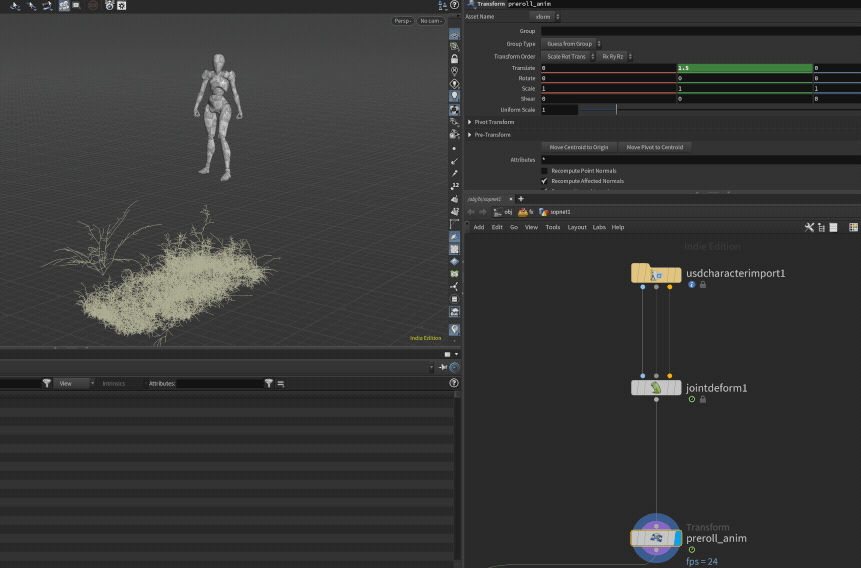Enable Recompute Point Normals checkbox

pyautogui.click(x=544, y=171)
